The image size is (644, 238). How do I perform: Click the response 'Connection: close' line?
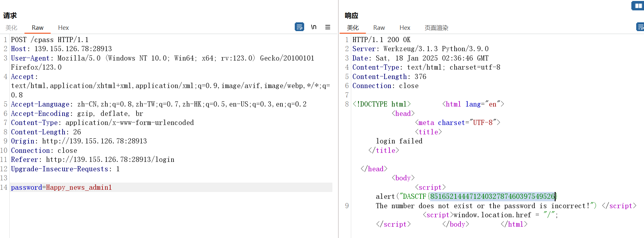[386, 86]
